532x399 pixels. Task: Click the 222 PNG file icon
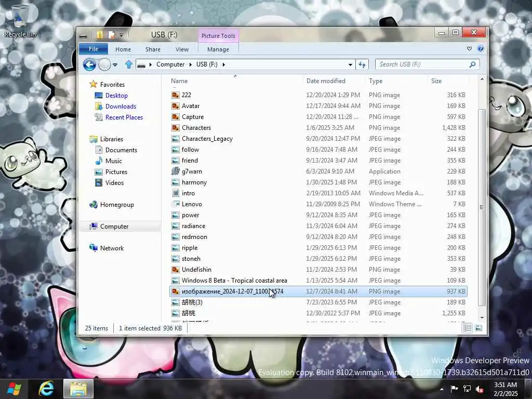coord(176,95)
